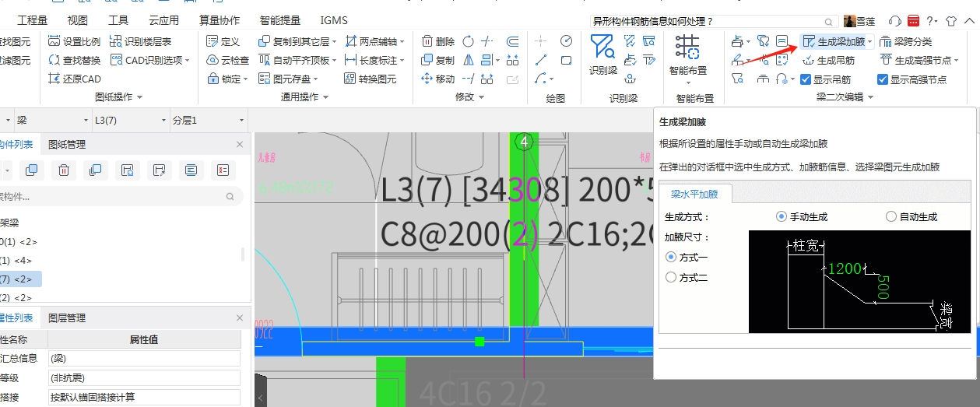Switch to the 图纸管理 tab
The height and width of the screenshot is (407, 980).
(67, 144)
